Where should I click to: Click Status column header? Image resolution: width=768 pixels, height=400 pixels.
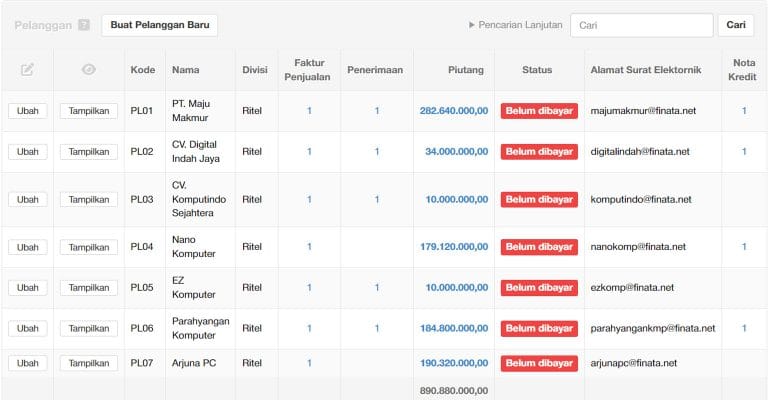tap(537, 70)
